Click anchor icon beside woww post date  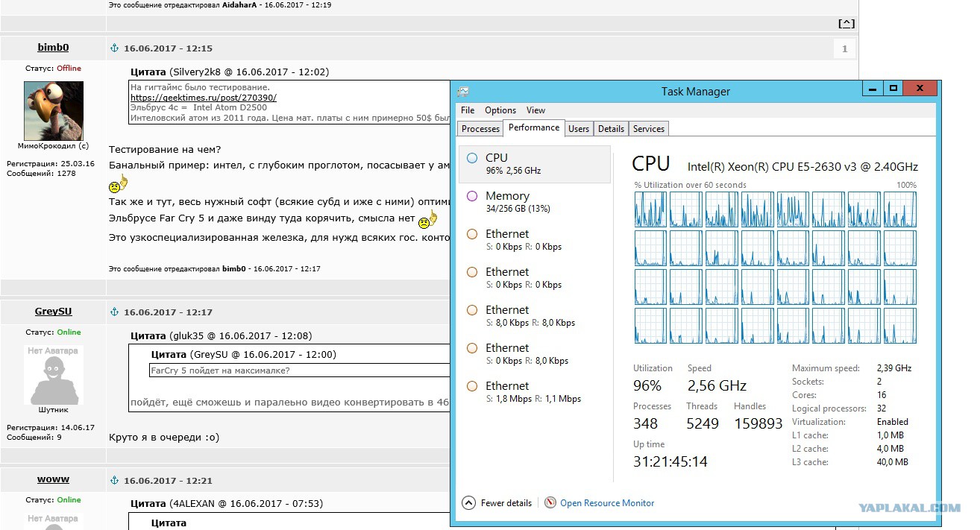115,480
